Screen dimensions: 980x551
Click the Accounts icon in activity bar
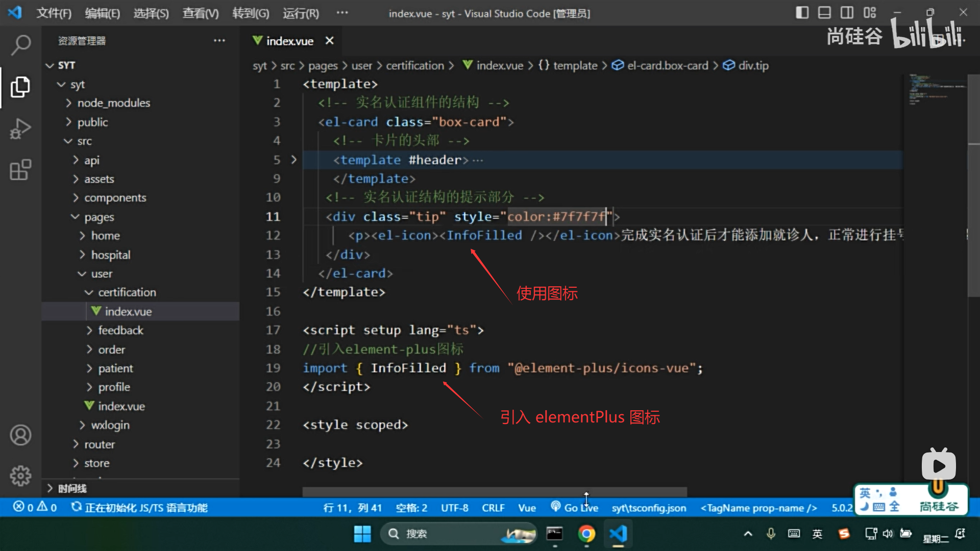coord(20,435)
